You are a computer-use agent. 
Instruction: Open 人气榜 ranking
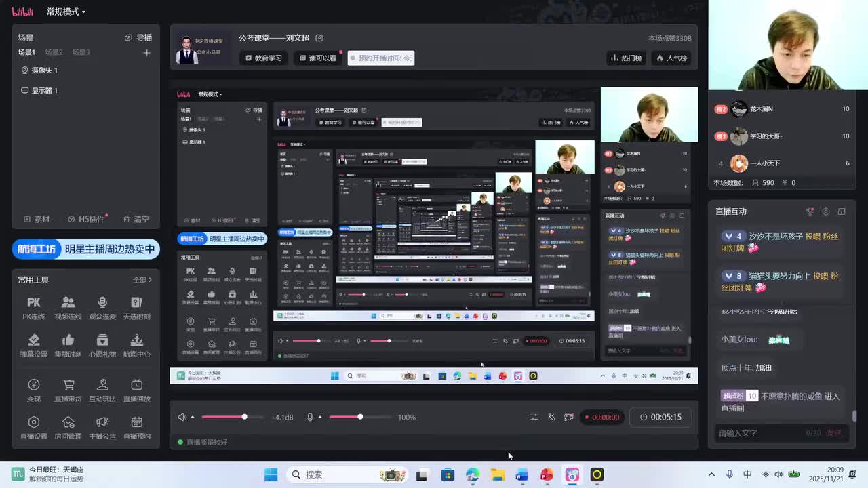coord(671,58)
